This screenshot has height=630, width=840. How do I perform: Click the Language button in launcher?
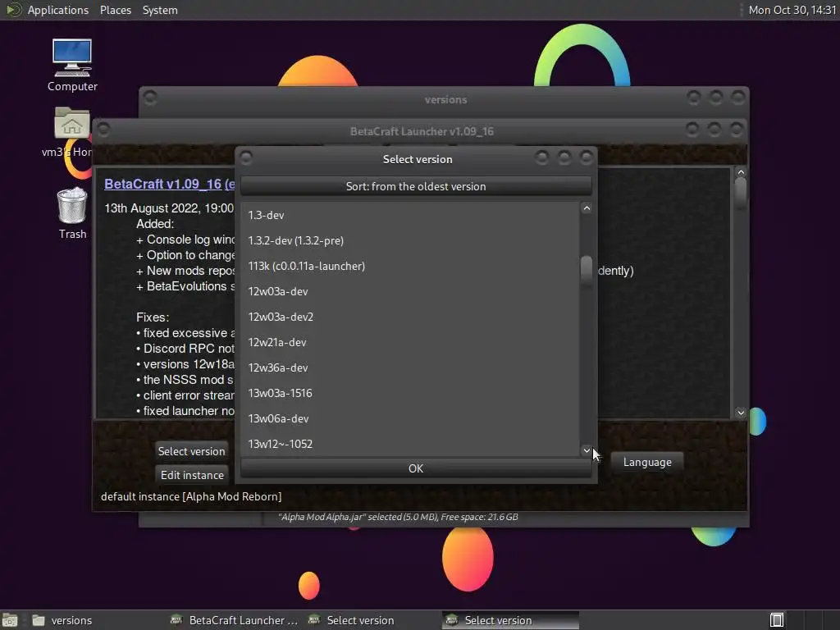click(x=647, y=462)
